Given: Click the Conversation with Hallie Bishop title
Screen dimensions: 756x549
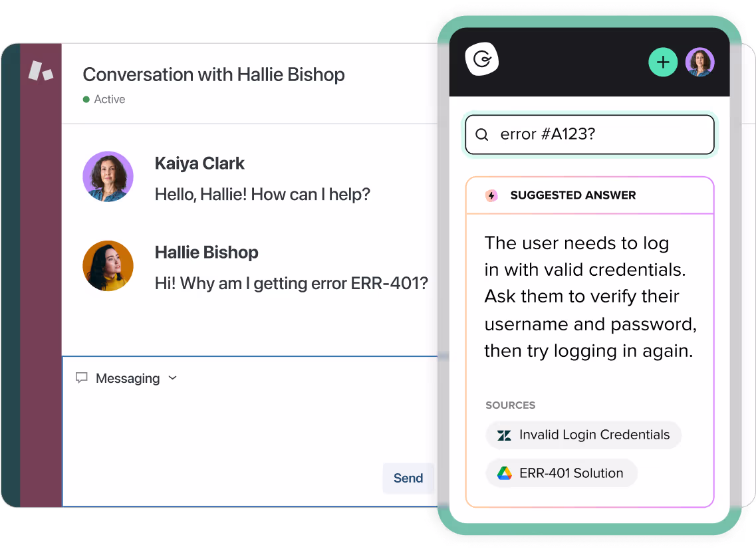Looking at the screenshot, I should pos(213,74).
